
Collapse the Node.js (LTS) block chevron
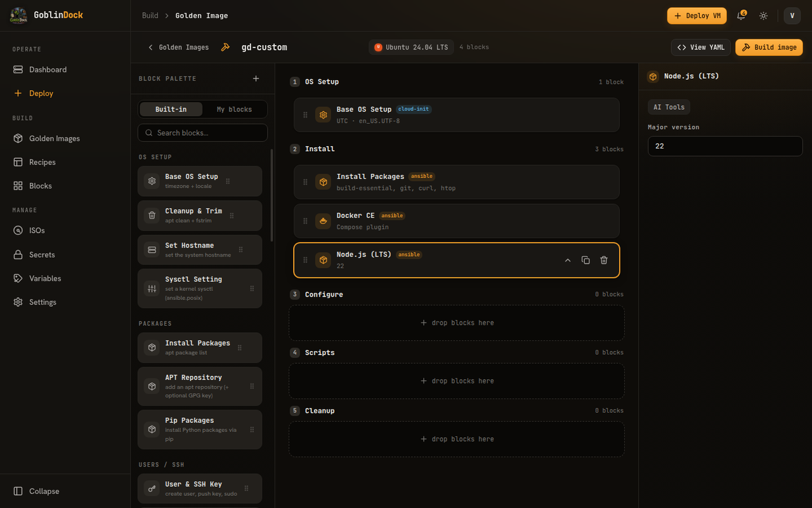pyautogui.click(x=568, y=260)
